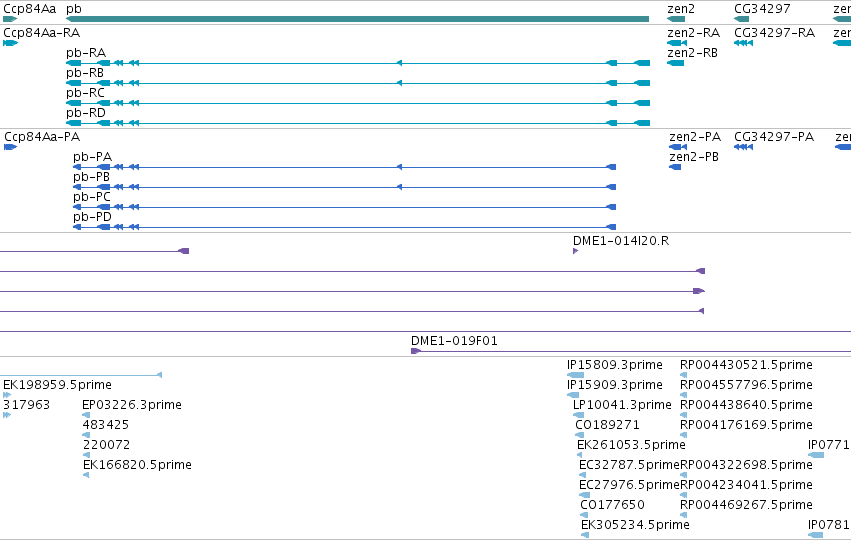Click the EC27976.5prime EST label
The height and width of the screenshot is (540, 851).
[x=629, y=485]
